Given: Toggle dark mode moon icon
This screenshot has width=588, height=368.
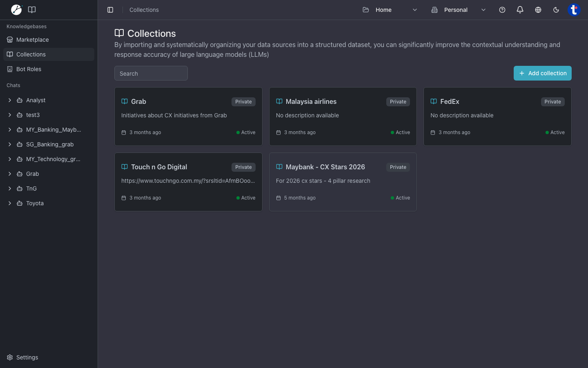Looking at the screenshot, I should (x=556, y=10).
